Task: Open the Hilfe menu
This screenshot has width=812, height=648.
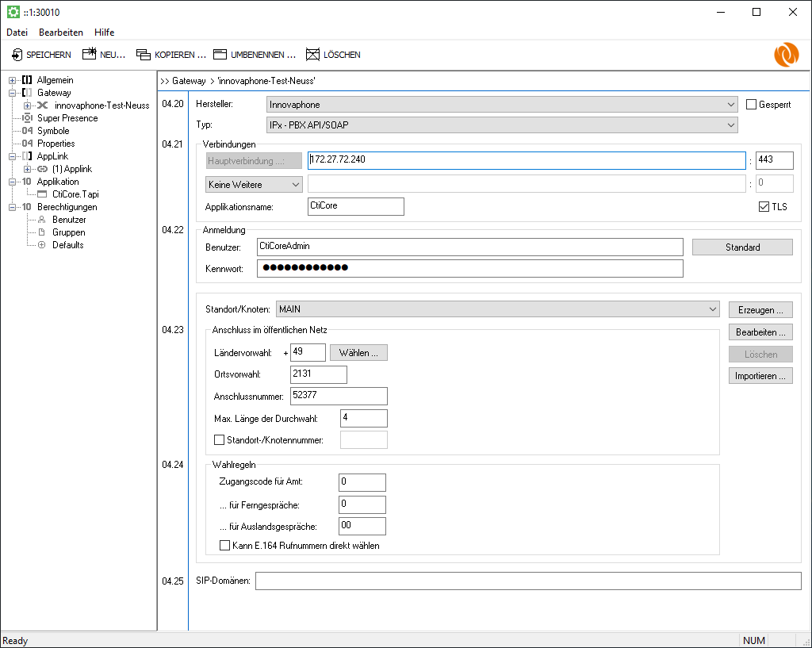Action: pyautogui.click(x=104, y=33)
